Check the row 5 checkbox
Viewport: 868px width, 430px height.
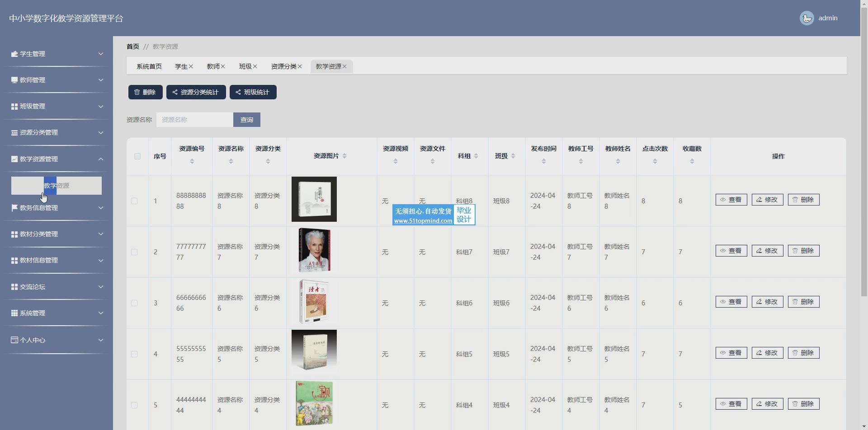point(134,405)
